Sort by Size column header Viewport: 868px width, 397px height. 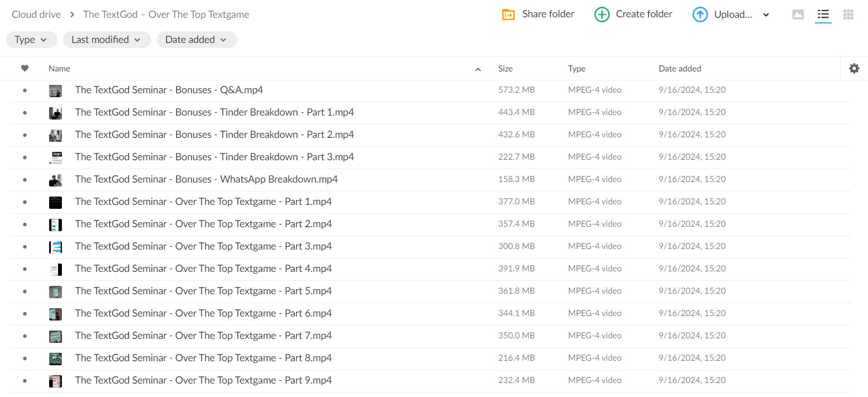click(505, 69)
